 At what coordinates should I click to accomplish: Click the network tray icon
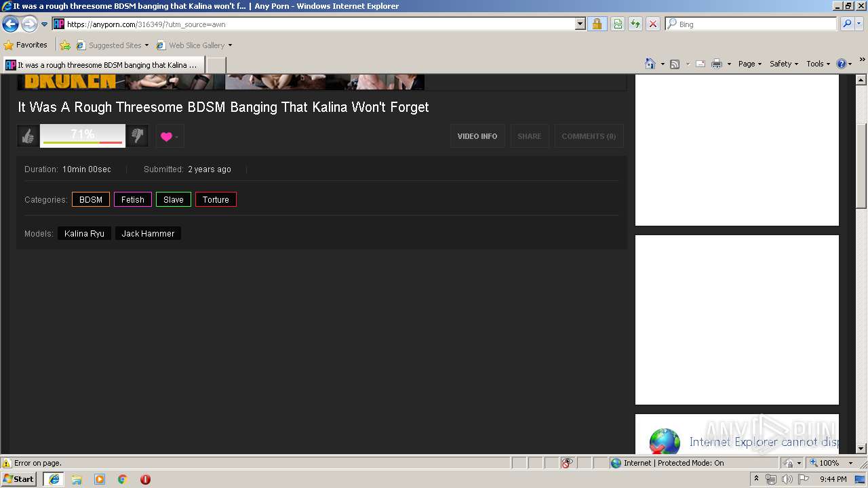771,479
